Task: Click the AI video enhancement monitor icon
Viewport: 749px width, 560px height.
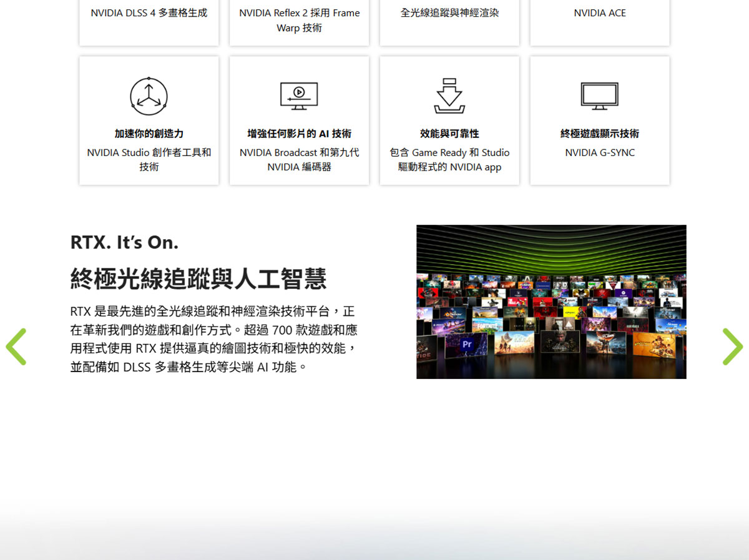Action: (299, 95)
